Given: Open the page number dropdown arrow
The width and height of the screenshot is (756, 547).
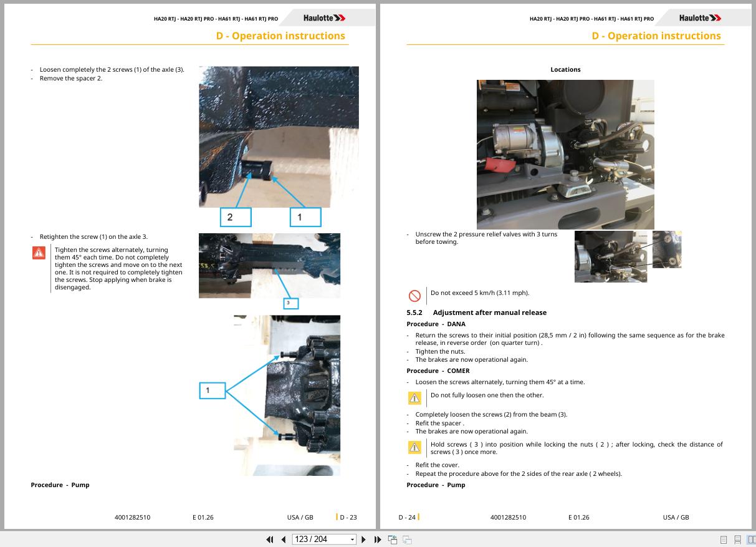Looking at the screenshot, I should click(353, 540).
